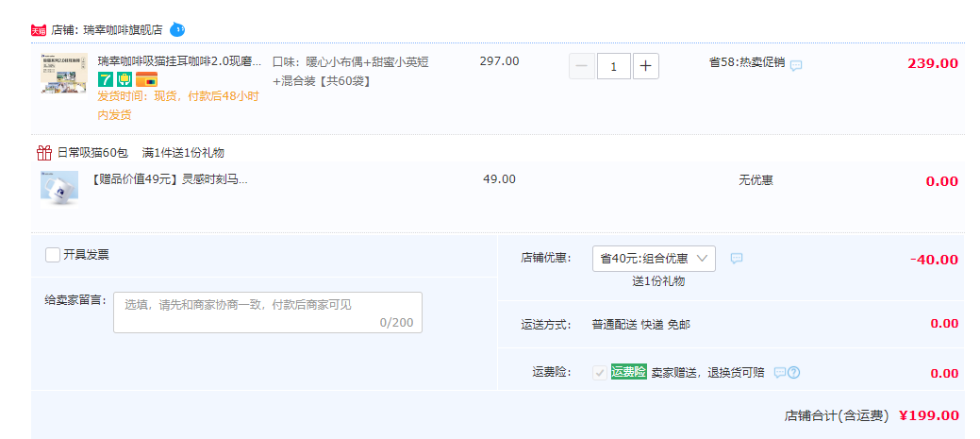Click the 日常吸猫60包 promotion label
This screenshot has height=439, width=980.
(x=92, y=153)
